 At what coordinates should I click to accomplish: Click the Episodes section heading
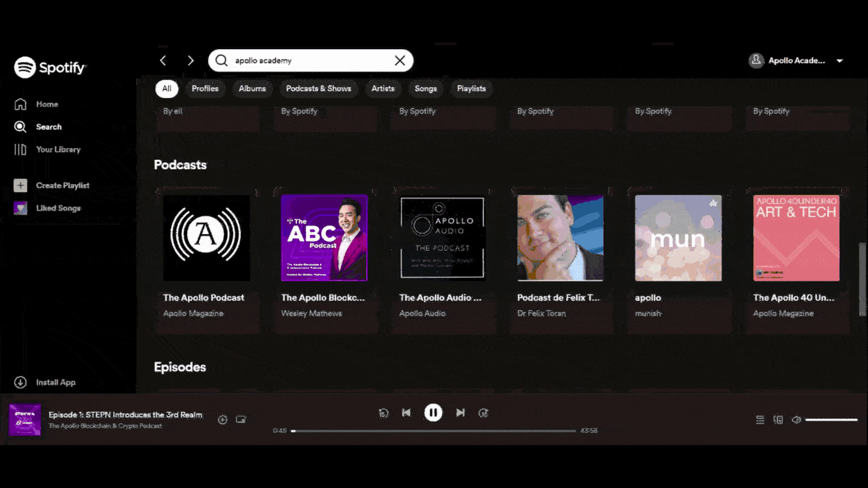180,367
